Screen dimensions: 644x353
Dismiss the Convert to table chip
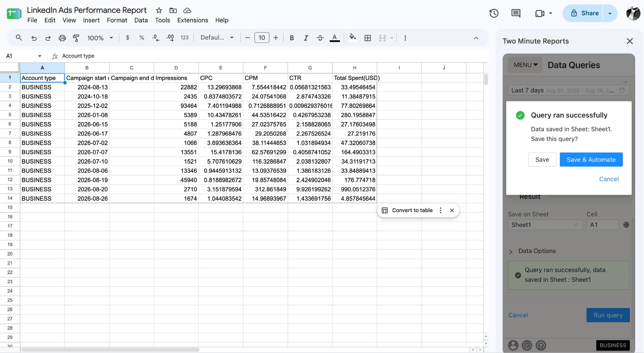[x=452, y=210]
